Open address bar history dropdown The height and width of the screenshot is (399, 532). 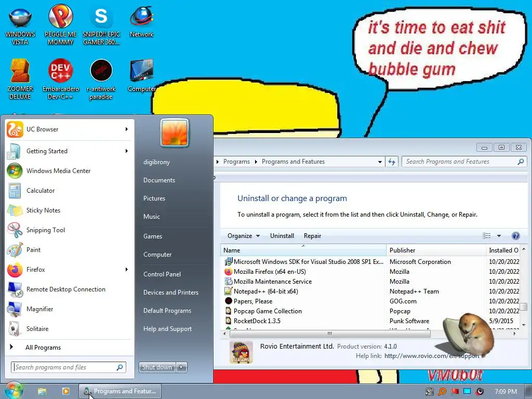(x=380, y=162)
